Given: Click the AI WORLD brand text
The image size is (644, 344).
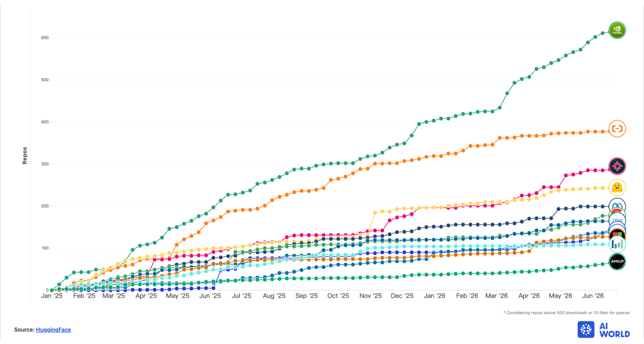Looking at the screenshot, I should [614, 330].
